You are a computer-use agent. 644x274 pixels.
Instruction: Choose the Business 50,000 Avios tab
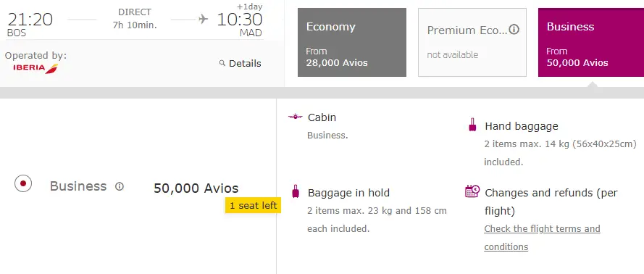coord(591,42)
